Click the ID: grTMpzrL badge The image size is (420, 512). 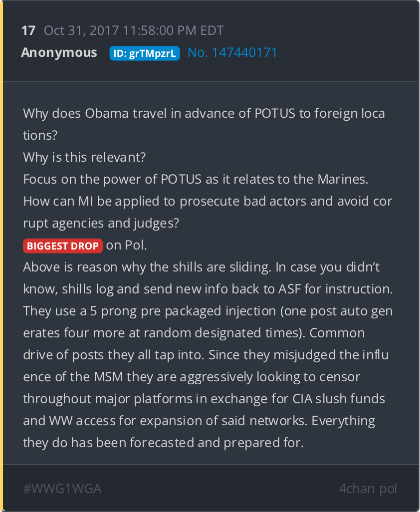click(145, 53)
